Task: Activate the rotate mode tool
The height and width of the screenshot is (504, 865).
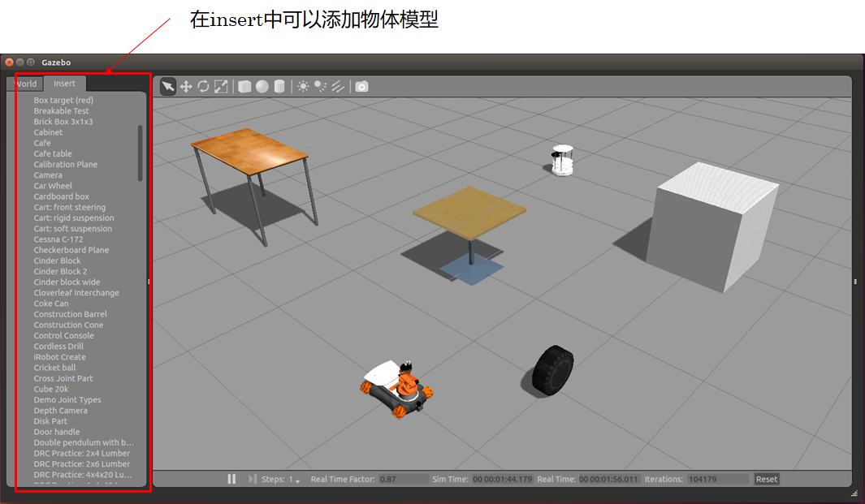Action: tap(203, 86)
